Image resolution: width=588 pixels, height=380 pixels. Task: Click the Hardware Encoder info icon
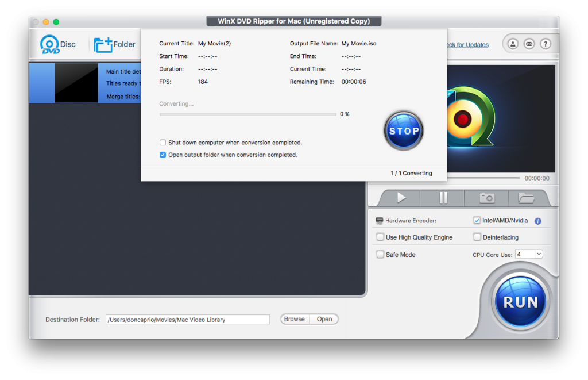pyautogui.click(x=537, y=221)
